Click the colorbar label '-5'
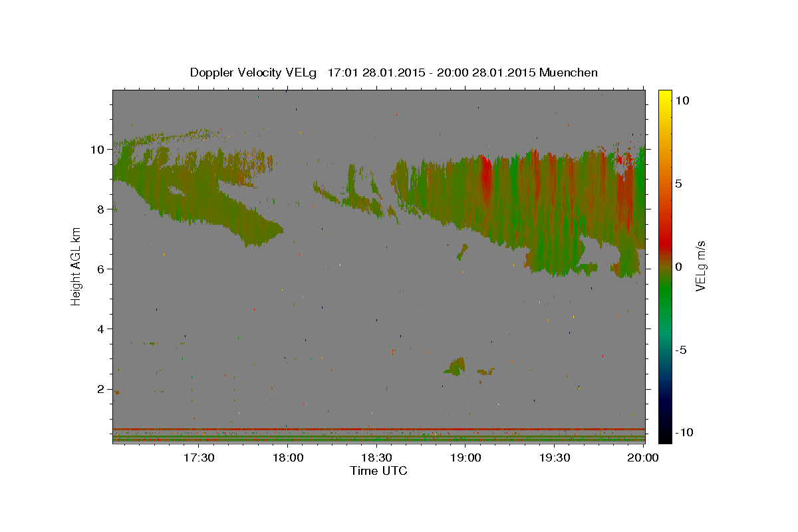Image resolution: width=798 pixels, height=532 pixels. pyautogui.click(x=680, y=350)
